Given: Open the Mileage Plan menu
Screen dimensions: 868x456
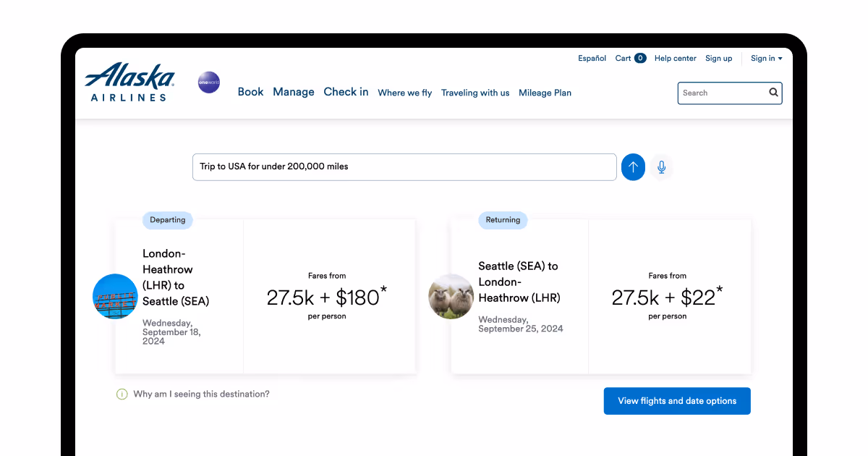Looking at the screenshot, I should (545, 93).
